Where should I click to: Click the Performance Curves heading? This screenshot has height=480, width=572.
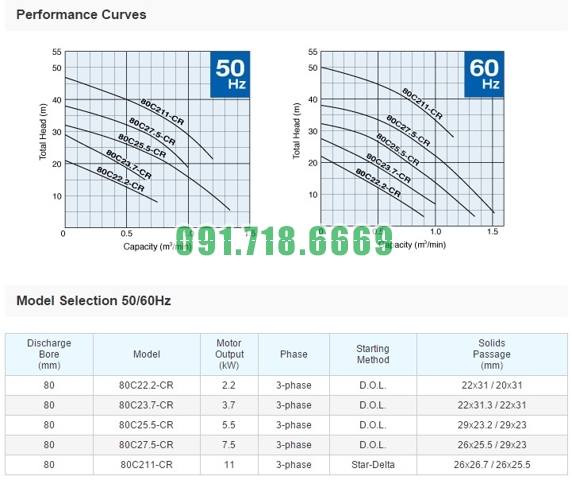81,15
